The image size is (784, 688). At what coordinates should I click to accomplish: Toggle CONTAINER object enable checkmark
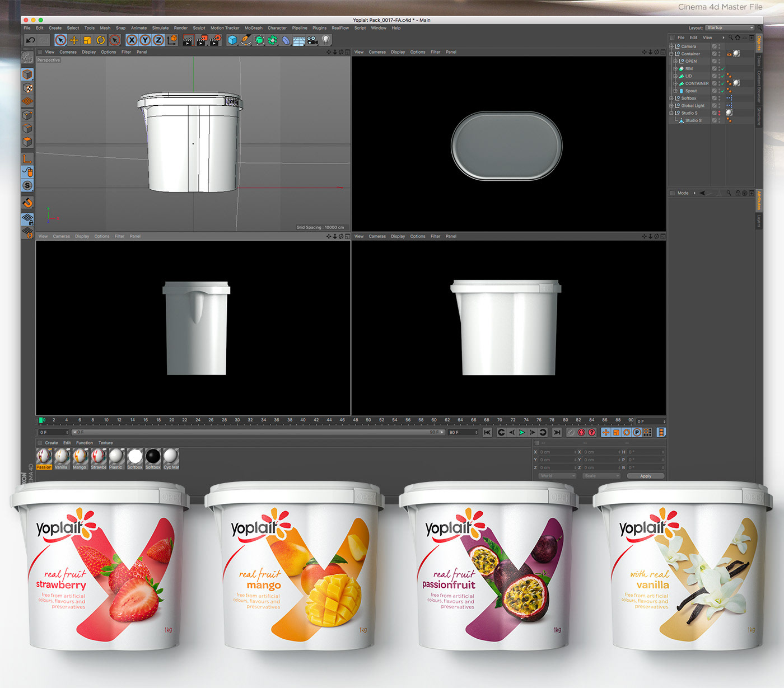[723, 83]
